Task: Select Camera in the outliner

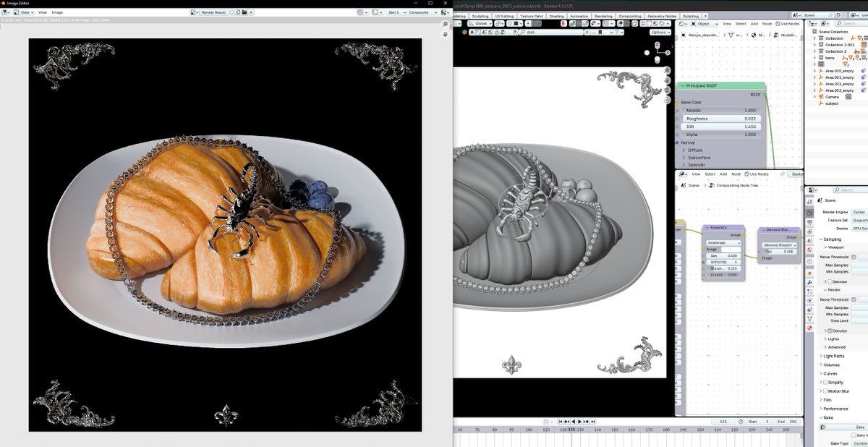Action: pos(833,96)
